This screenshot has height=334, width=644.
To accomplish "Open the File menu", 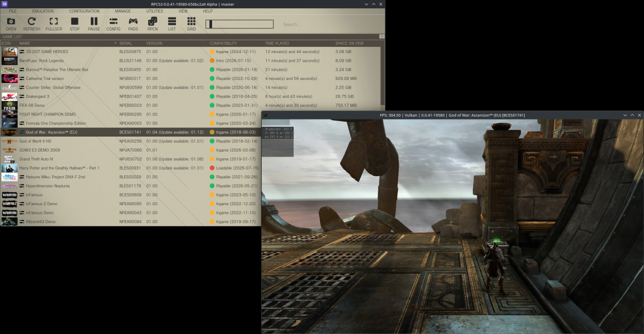I will point(13,11).
